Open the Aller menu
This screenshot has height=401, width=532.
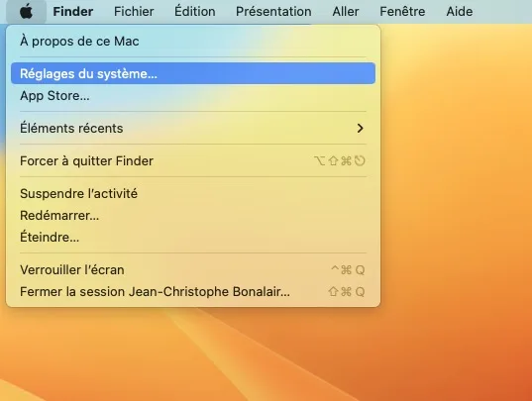coord(346,12)
